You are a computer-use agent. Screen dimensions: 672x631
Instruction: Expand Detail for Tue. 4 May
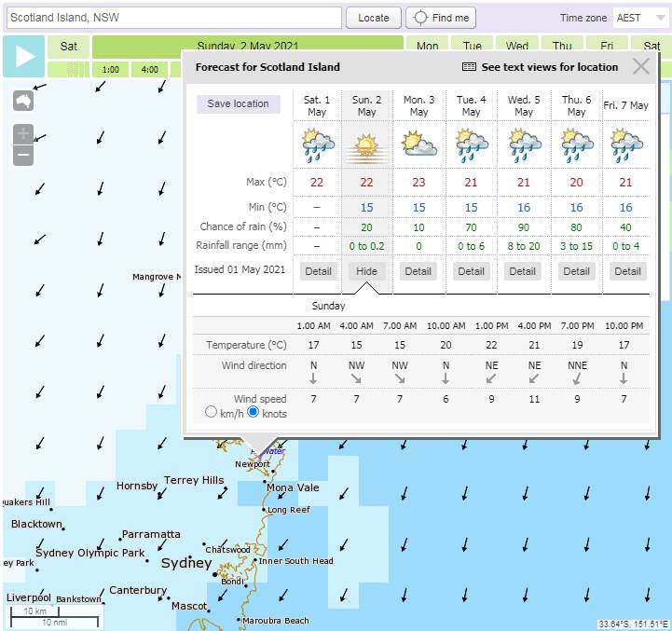(472, 271)
